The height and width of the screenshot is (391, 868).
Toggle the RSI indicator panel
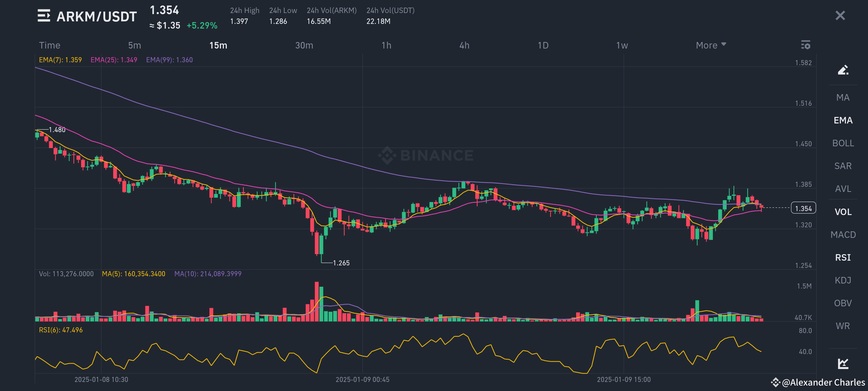843,257
